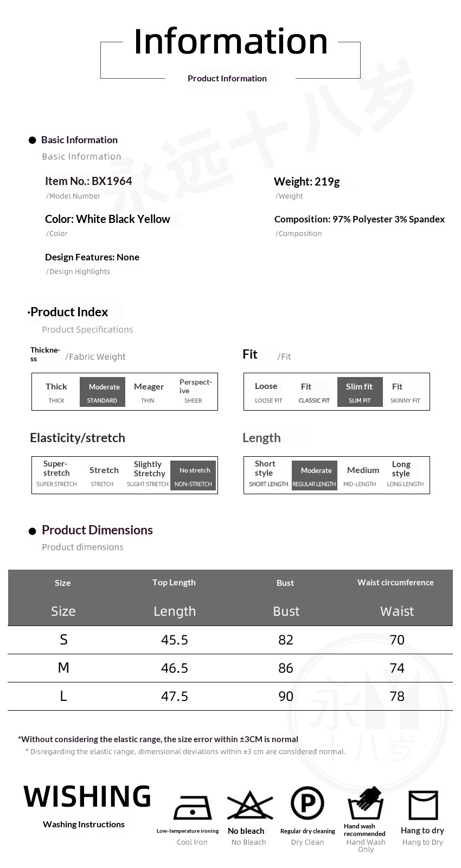Click the hand wash basin icon

point(366,804)
